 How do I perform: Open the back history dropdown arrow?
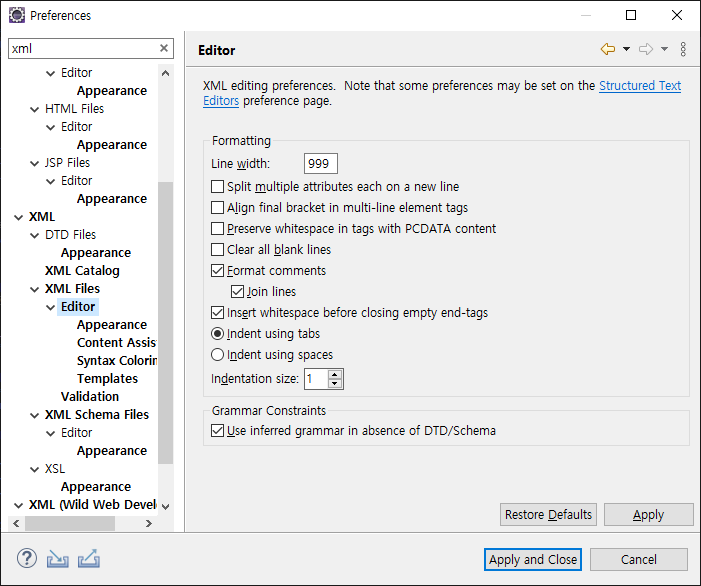tap(626, 49)
